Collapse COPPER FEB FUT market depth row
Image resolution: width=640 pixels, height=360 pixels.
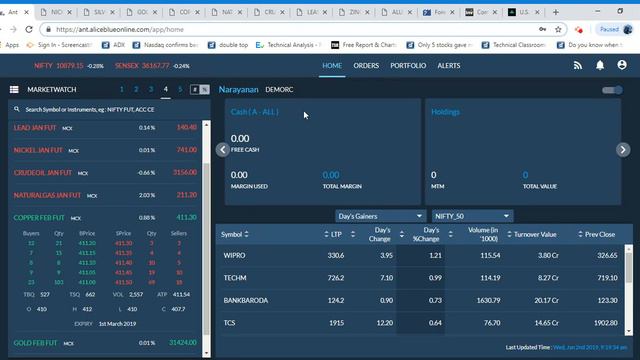(x=105, y=218)
